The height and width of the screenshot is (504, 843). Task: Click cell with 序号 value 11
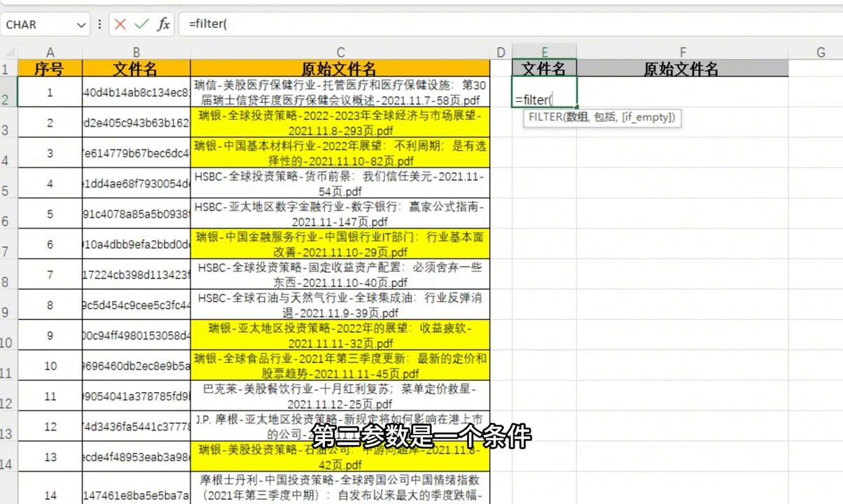tap(50, 396)
